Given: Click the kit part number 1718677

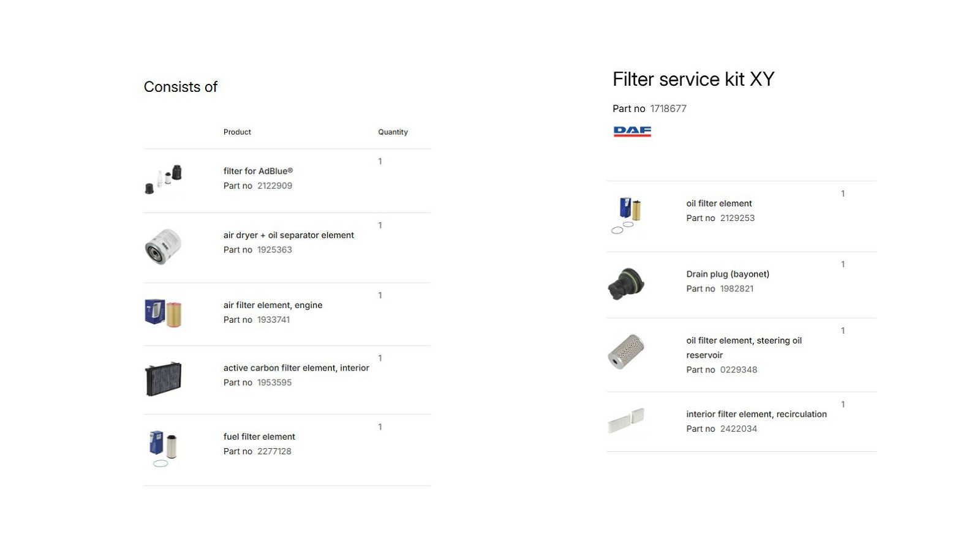Looking at the screenshot, I should point(668,109).
